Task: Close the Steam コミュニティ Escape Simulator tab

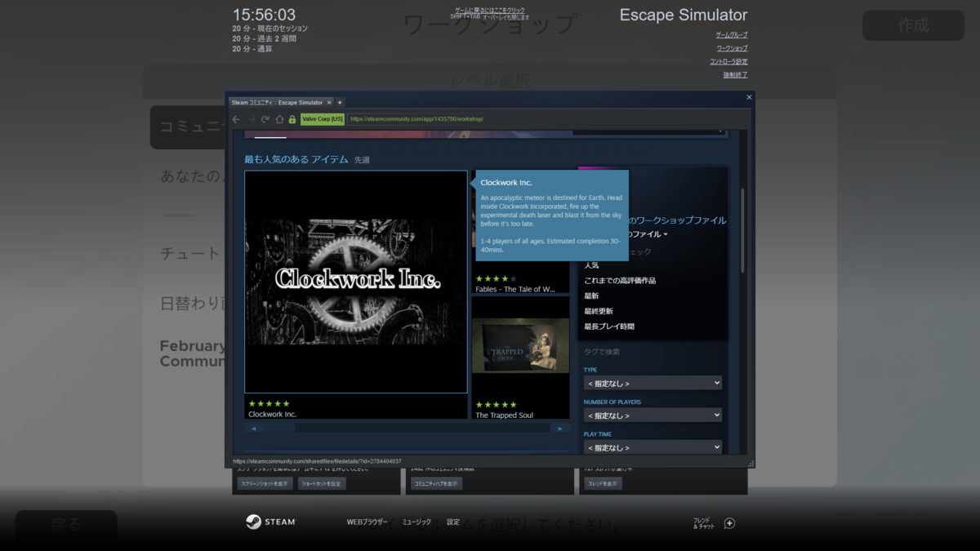Action: pyautogui.click(x=329, y=103)
